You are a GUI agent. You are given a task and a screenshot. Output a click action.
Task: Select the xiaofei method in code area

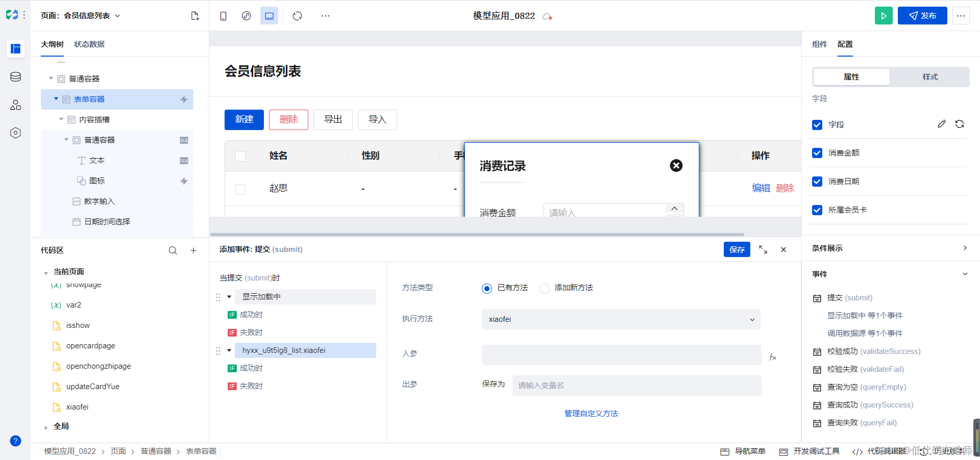(77, 407)
